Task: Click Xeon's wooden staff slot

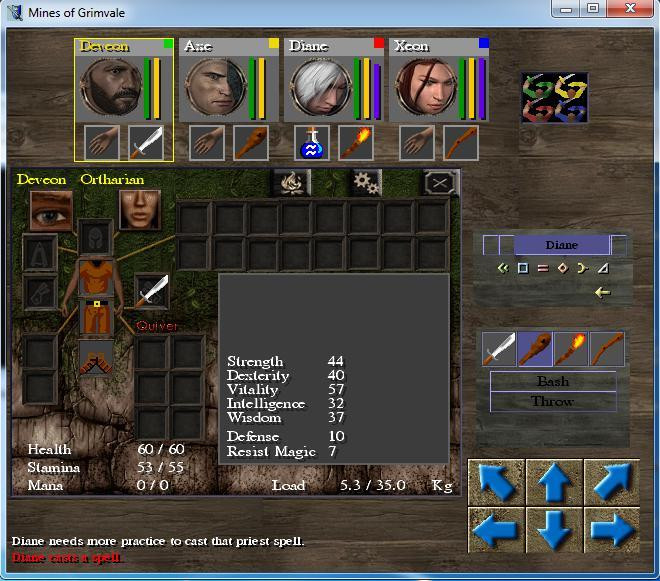Action: 461,143
